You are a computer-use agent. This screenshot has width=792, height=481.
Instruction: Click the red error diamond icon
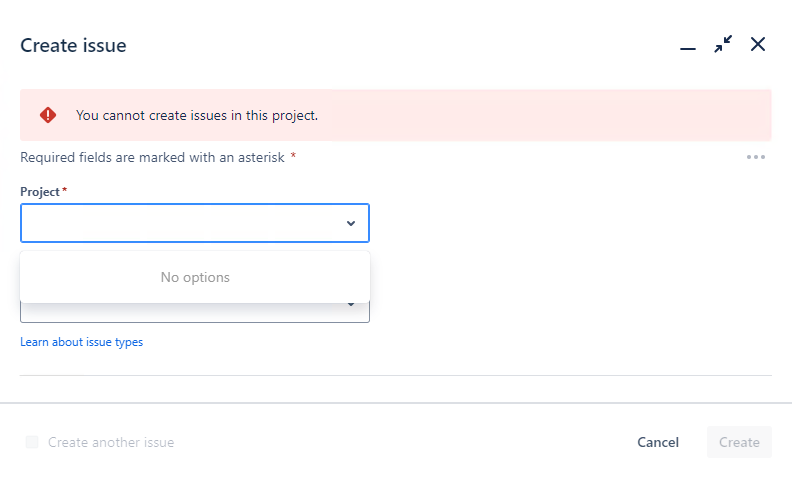[48, 115]
